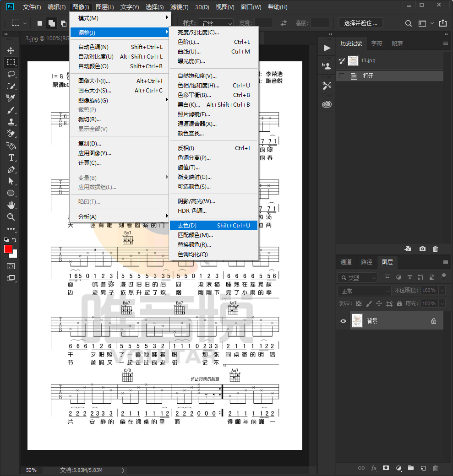
Task: Select the 背景 layer thumbnail
Action: [357, 321]
